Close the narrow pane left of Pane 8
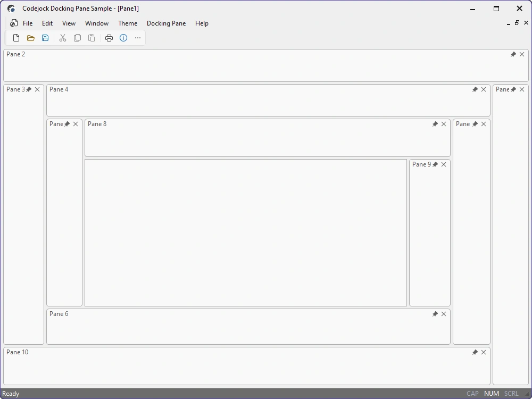The width and height of the screenshot is (532, 399). [76, 124]
